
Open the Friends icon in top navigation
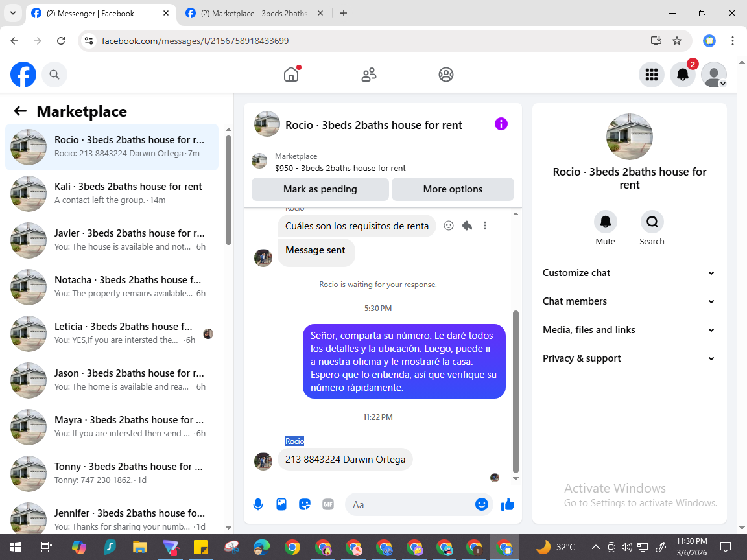[369, 75]
